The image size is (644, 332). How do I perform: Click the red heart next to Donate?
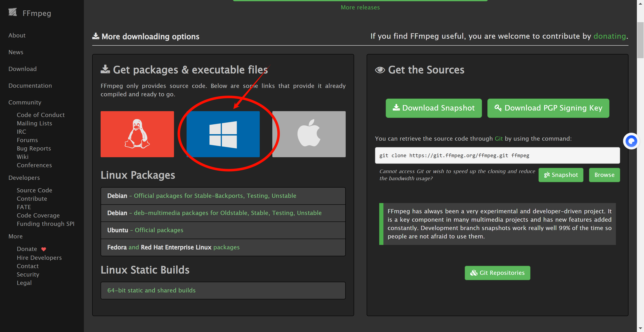coord(44,249)
